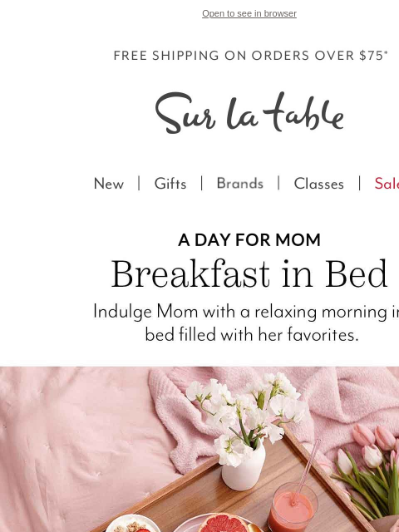399x532 pixels.
Task: Click the Sur la Table logo
Action: [249, 112]
